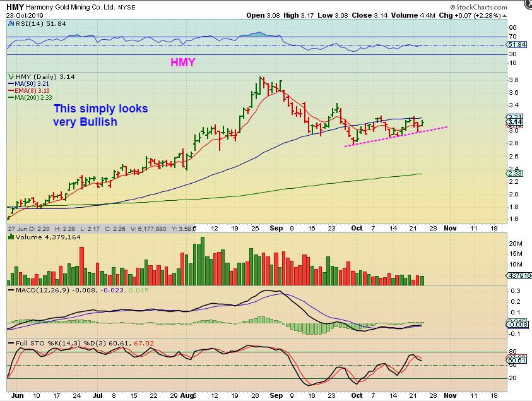Click the High 3.17 value

point(299,15)
